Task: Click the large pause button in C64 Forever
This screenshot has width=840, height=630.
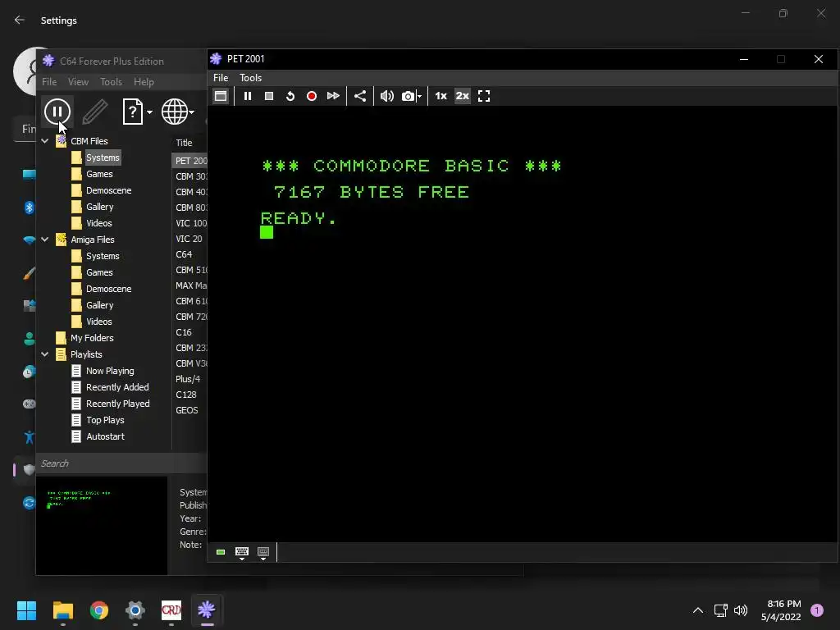Action: point(57,112)
